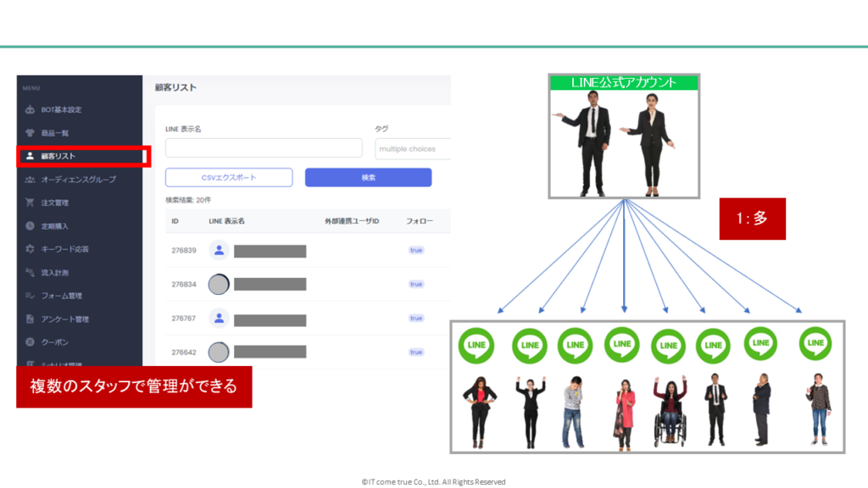Click the キーワード応答 gear icon
This screenshot has height=488, width=868.
coord(30,249)
